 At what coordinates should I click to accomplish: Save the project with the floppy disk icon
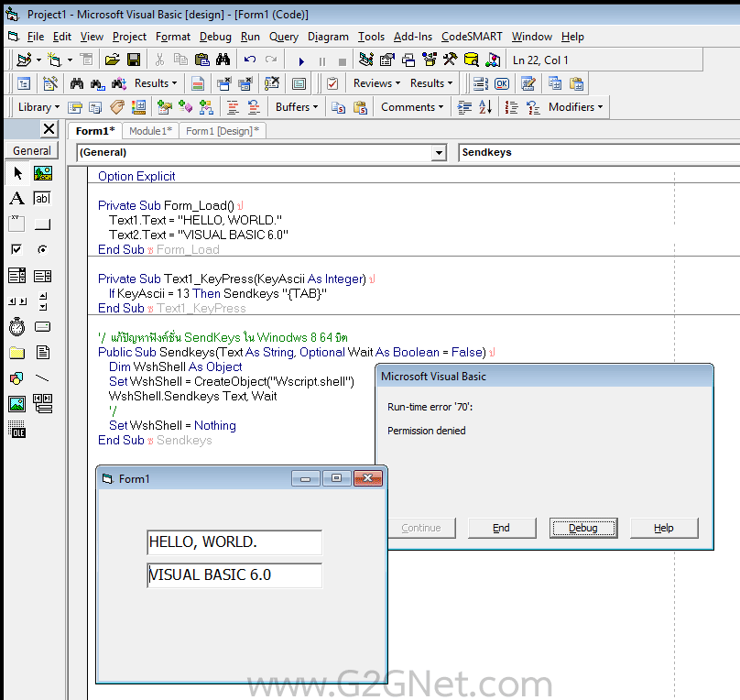pyautogui.click(x=134, y=60)
